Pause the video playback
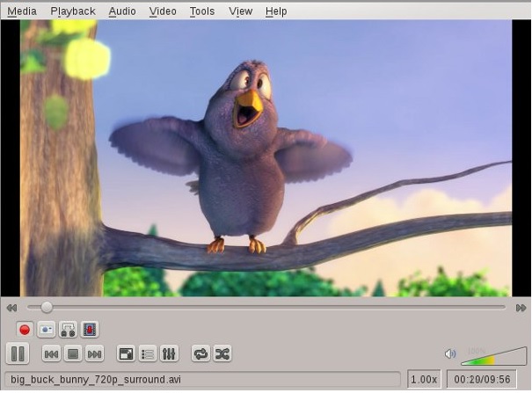The width and height of the screenshot is (532, 393). click(18, 353)
